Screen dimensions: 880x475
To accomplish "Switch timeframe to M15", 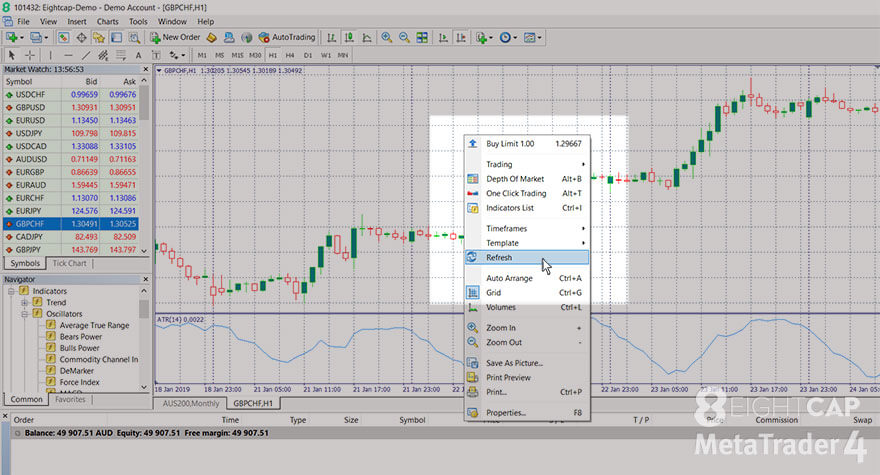I will click(x=237, y=55).
